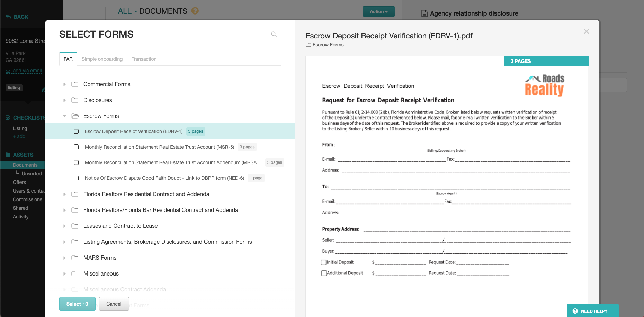This screenshot has width=644, height=317.
Task: Open the search in Select Forms dialog
Action: 274,34
